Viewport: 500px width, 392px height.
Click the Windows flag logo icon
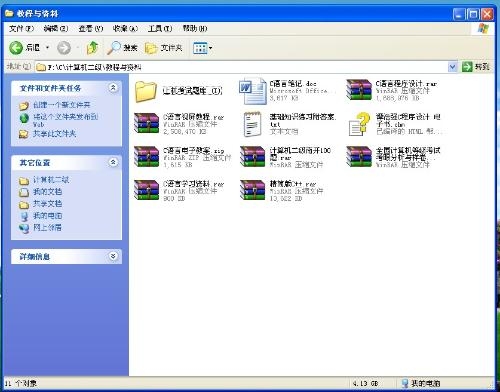[x=484, y=29]
